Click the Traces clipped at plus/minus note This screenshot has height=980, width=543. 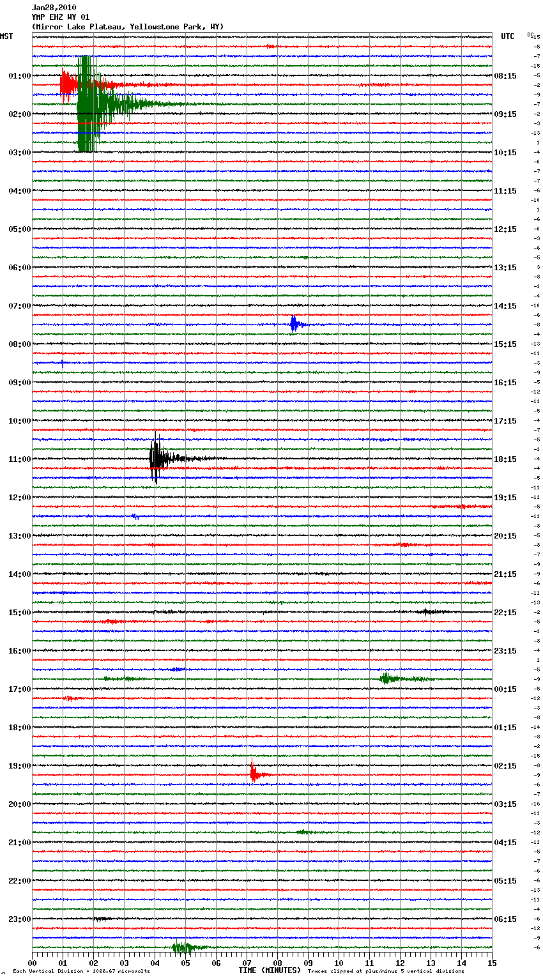pos(386,972)
